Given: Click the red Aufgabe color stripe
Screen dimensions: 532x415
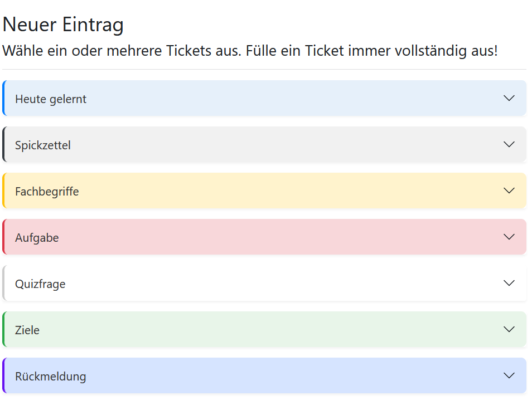Looking at the screenshot, I should (4, 237).
